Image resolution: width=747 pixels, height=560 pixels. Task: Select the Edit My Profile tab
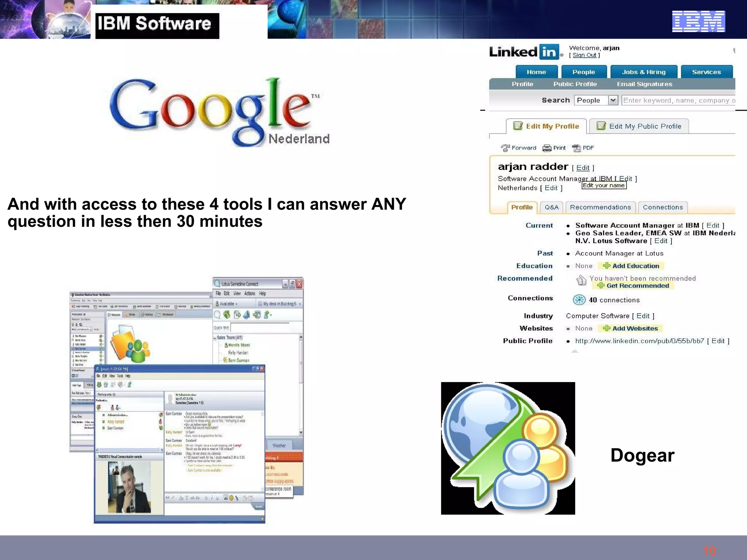(546, 126)
